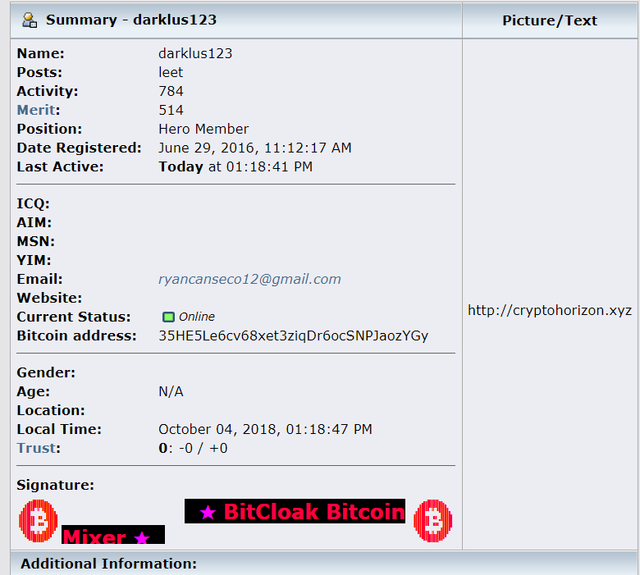This screenshot has height=575, width=640.
Task: Click the Date Registered label
Action: point(79,148)
